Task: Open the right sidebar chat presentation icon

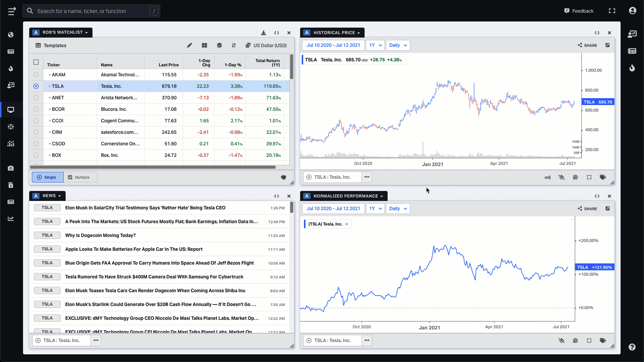Action: 632,34
